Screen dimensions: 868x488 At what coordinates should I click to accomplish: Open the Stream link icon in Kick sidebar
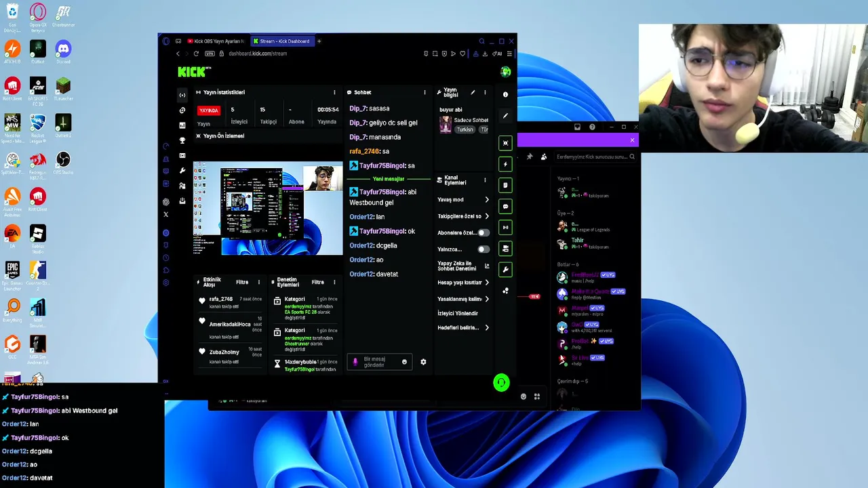pos(182,110)
